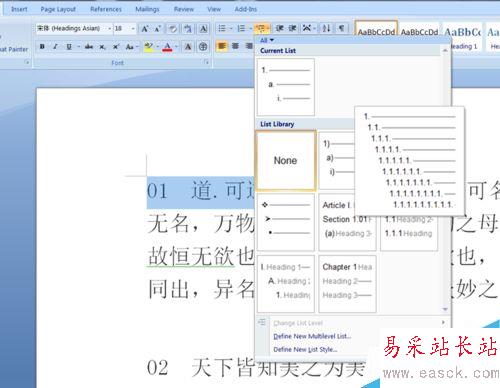This screenshot has height=388, width=500.
Task: Open the Bullets list button
Action: click(222, 29)
